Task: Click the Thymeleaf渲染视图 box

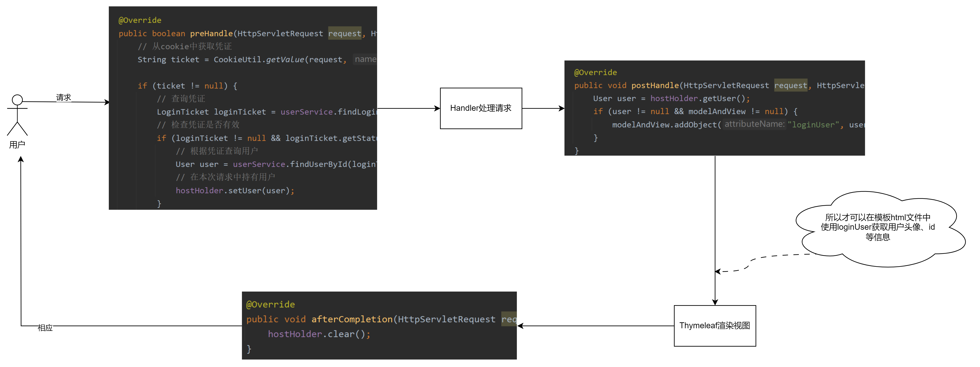Action: 715,326
